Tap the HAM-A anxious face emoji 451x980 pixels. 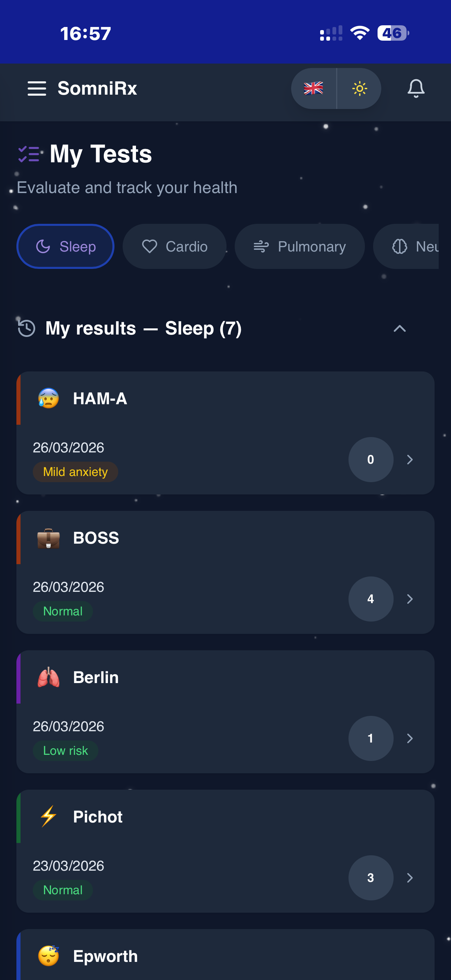(x=48, y=398)
